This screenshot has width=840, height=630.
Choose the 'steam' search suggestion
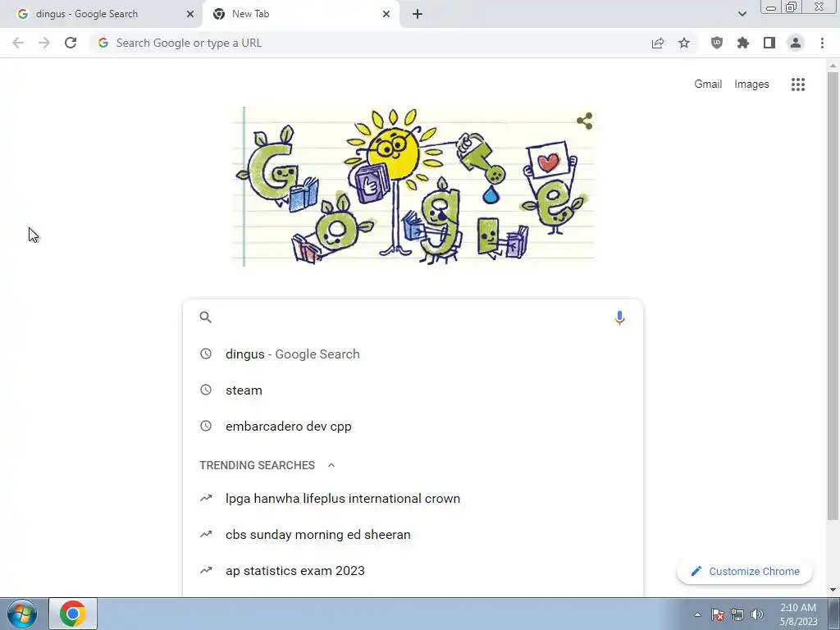(413, 390)
